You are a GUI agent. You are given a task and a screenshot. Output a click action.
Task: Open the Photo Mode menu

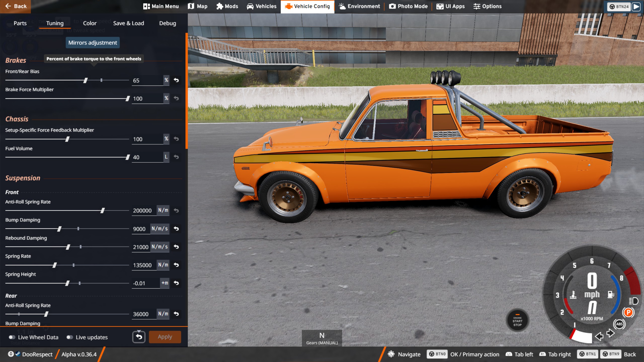click(408, 6)
